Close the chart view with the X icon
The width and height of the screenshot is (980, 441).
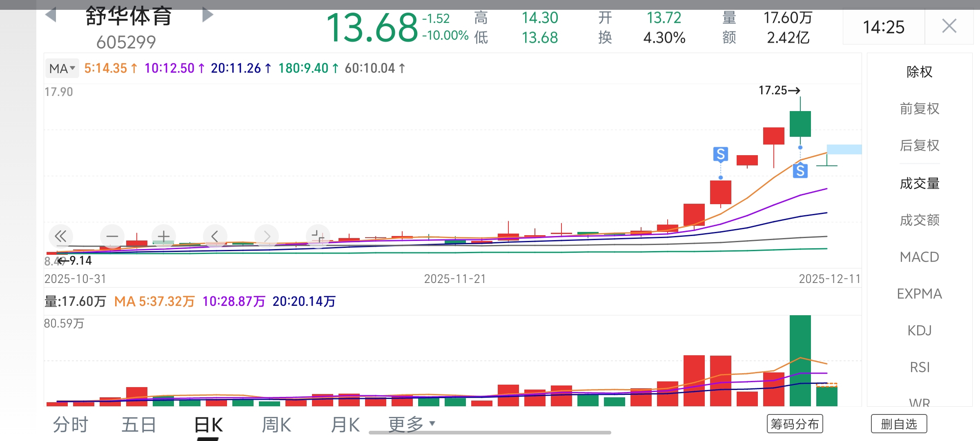pyautogui.click(x=949, y=27)
